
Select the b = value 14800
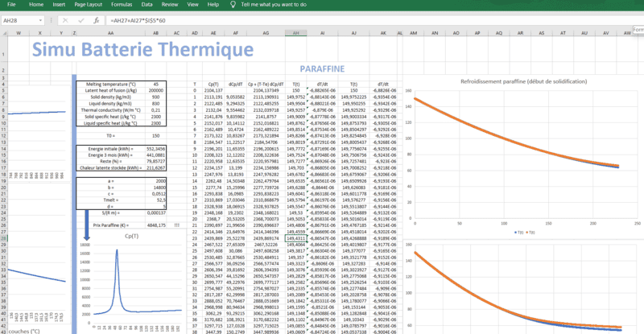[155, 188]
